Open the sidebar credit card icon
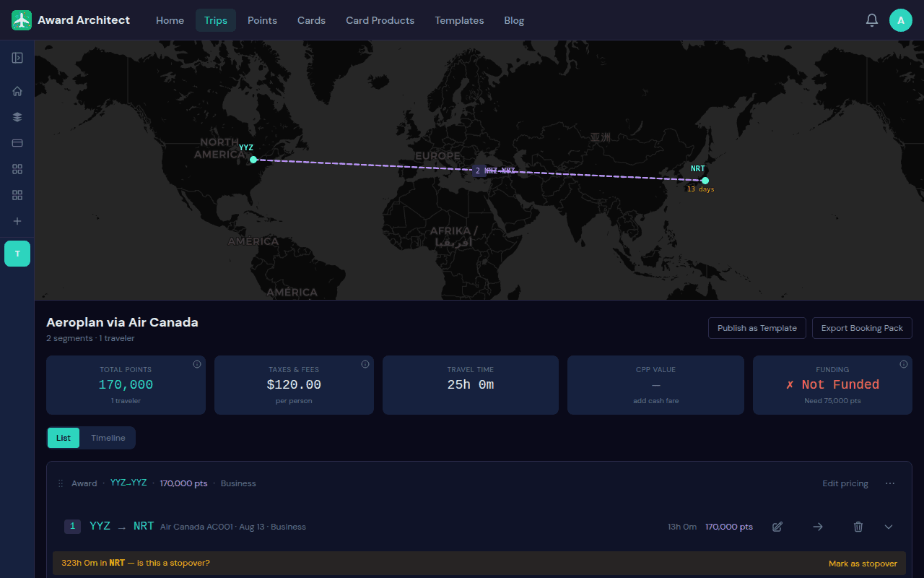This screenshot has width=924, height=578. coord(17,143)
